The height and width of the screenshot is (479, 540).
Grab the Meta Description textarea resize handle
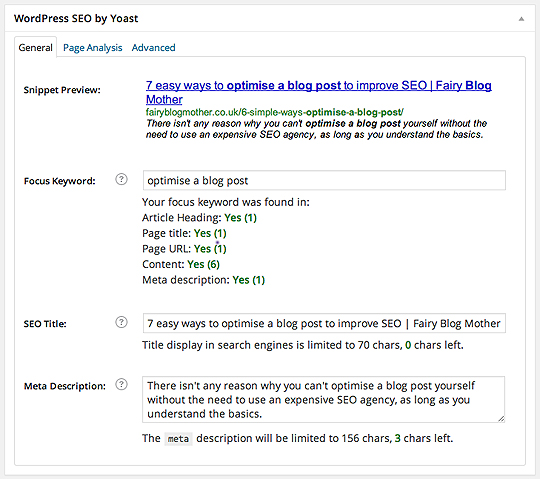point(501,419)
